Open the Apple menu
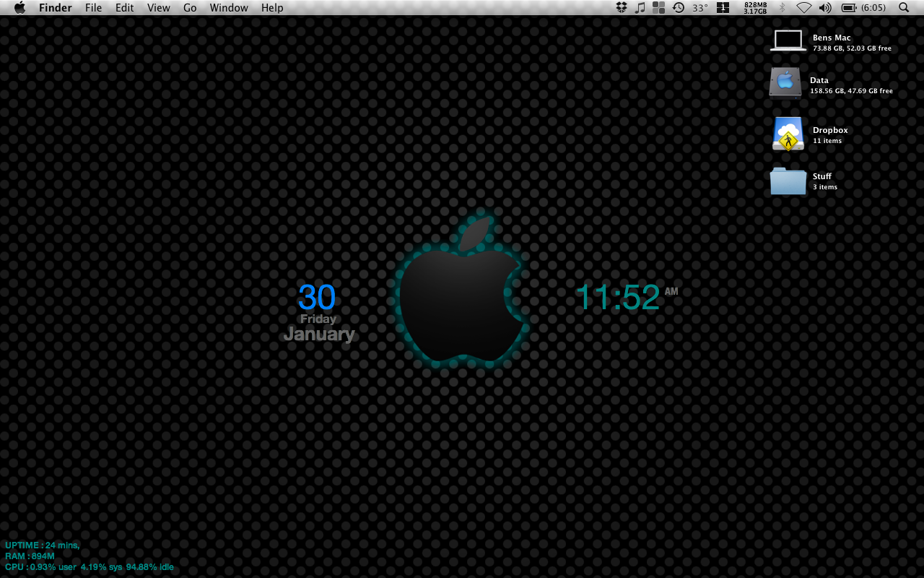924x578 pixels. (19, 8)
